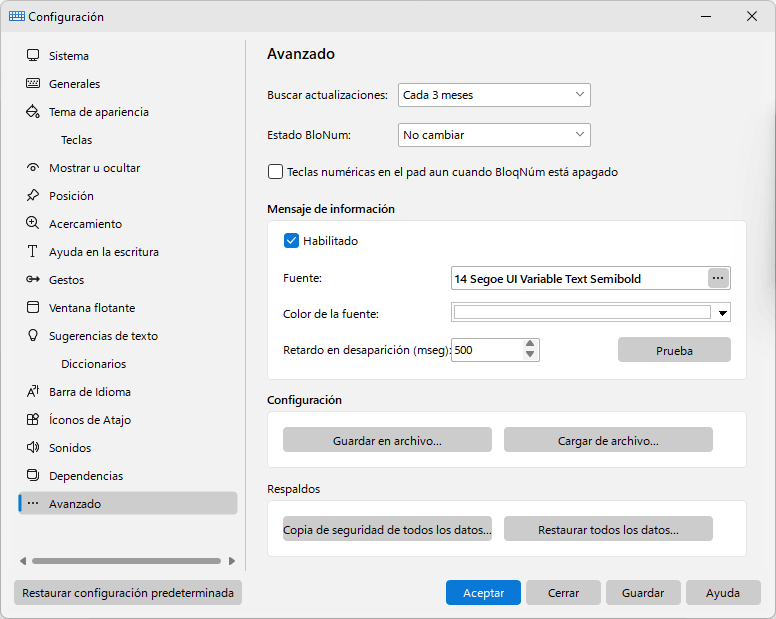
Task: Open Ayuda with the bottom button
Action: pos(723,592)
